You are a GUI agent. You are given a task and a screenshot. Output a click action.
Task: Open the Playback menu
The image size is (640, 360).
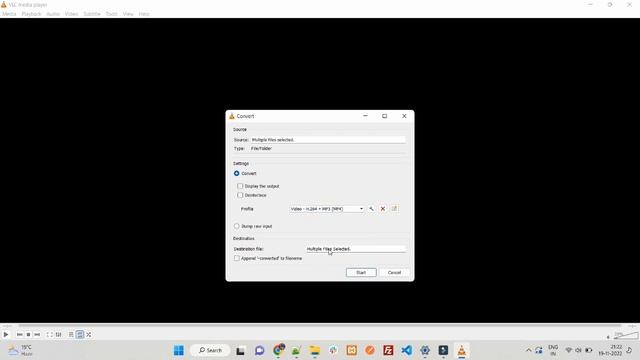pyautogui.click(x=31, y=14)
